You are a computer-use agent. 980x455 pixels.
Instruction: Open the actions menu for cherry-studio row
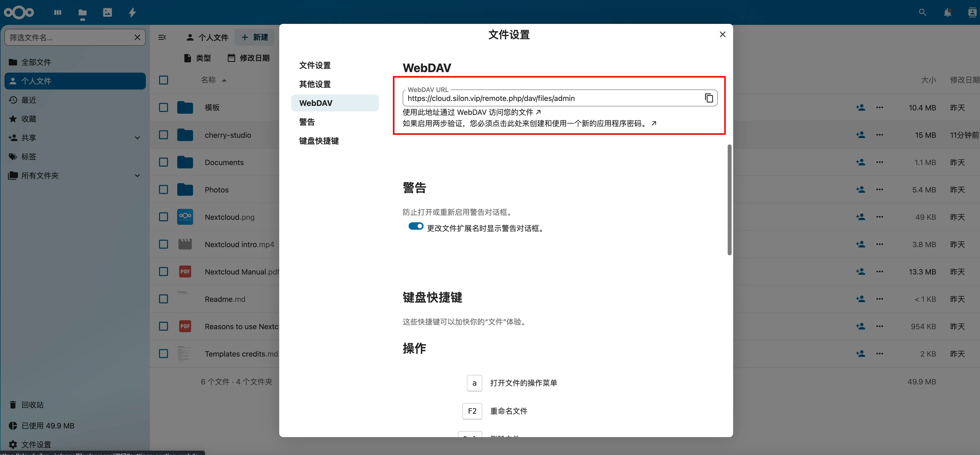tap(879, 135)
